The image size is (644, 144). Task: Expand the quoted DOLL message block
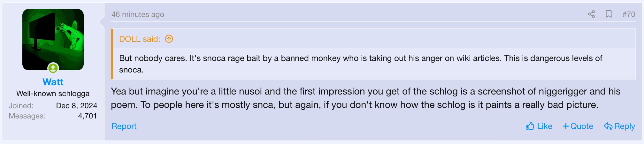coord(360,64)
